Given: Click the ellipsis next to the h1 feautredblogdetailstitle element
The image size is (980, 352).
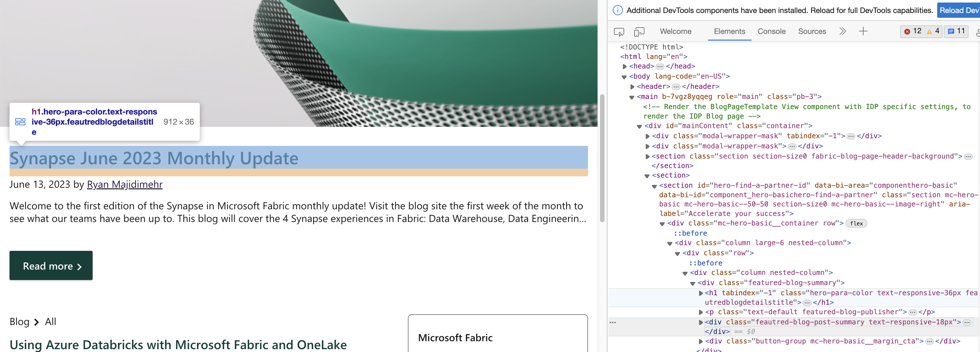Looking at the screenshot, I should (807, 303).
